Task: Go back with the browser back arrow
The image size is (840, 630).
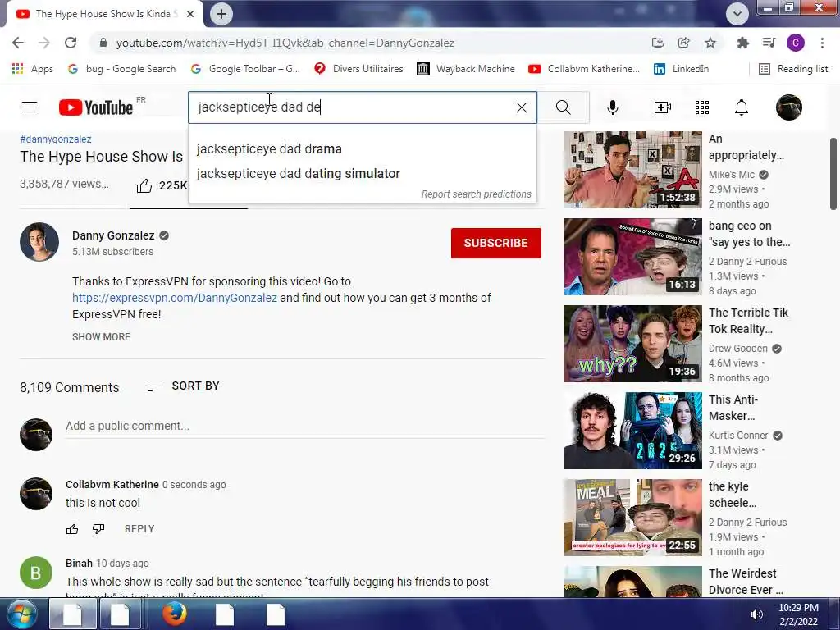Action: pos(18,43)
